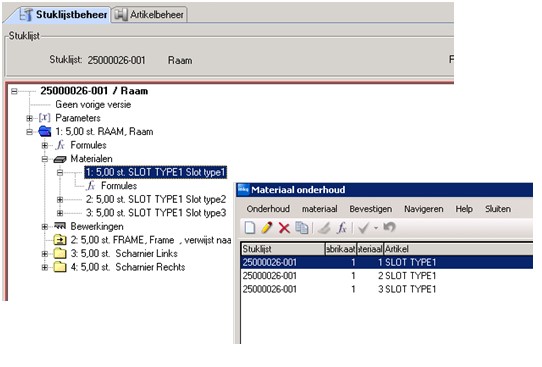
Task: Open the Help menu
Action: (464, 209)
